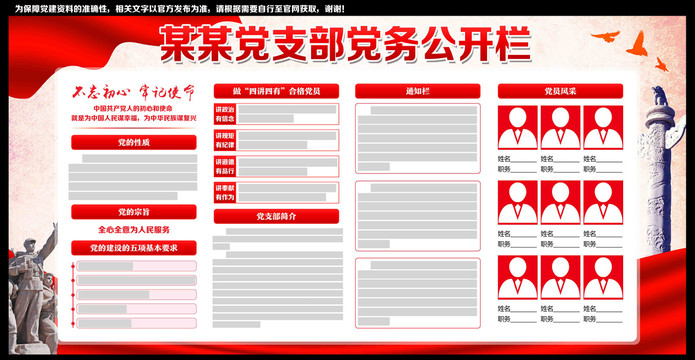Viewport: 695px width, 360px height.
Task: Click the content field beside 讲奉献 有作为
Action: (x=287, y=192)
